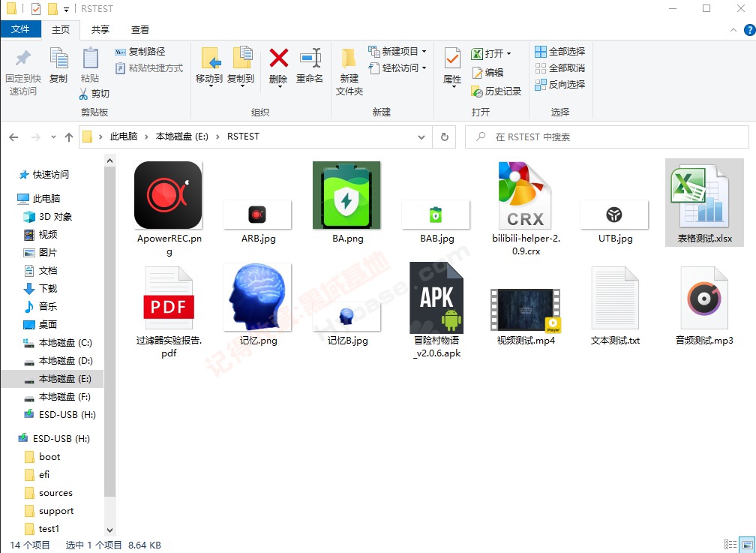
Task: Select the 记忆.png brain image file
Action: tap(257, 305)
